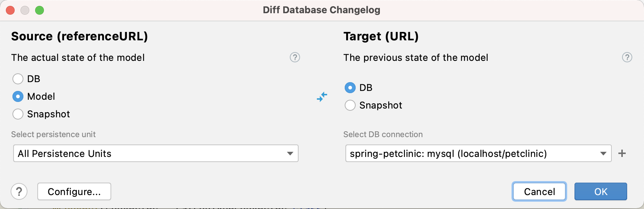Open the spring-petclinic DB connection dropdown

point(479,153)
